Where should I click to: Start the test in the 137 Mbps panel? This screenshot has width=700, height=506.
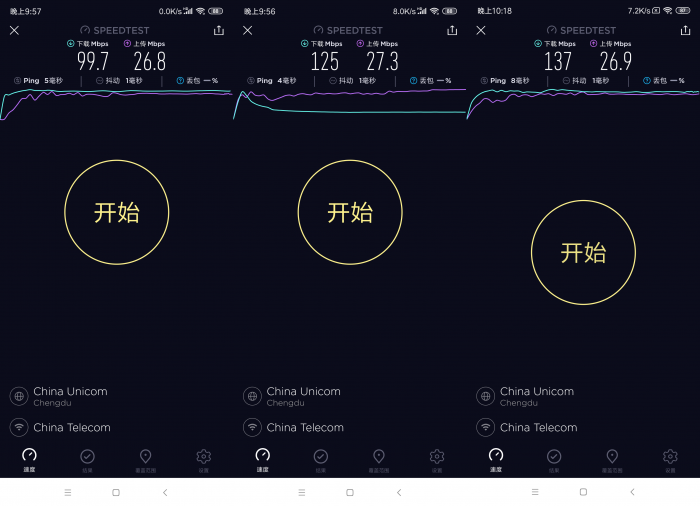tap(583, 253)
